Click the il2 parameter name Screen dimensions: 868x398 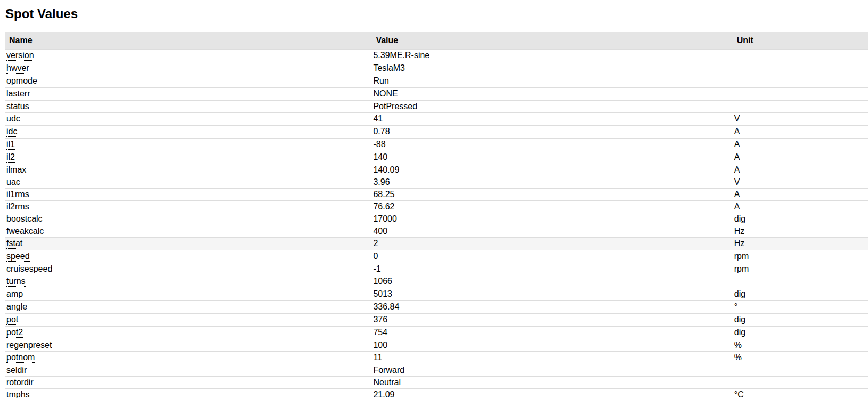pyautogui.click(x=11, y=157)
